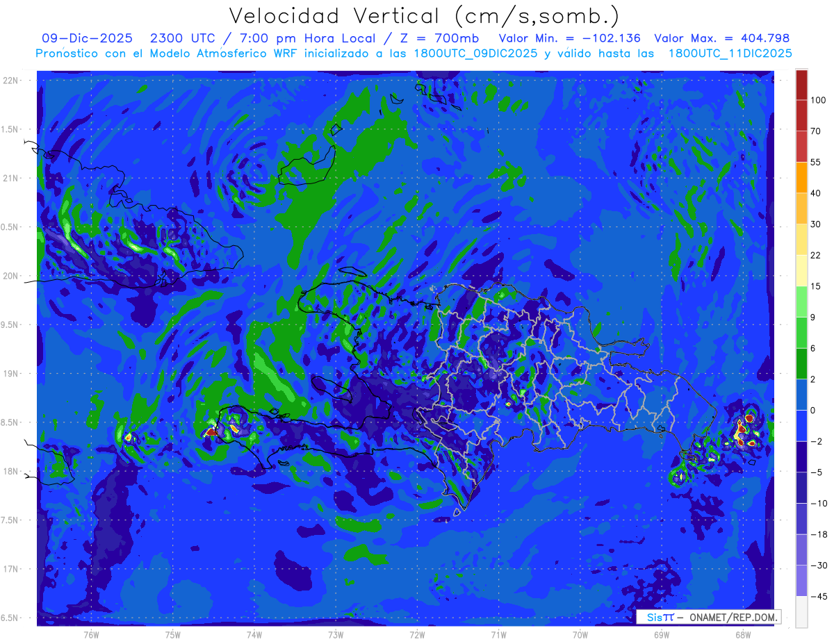Screen dimensions: 834x644
Task: Click the bright blue colorbar segment between 0 and -2
Action: [x=801, y=426]
